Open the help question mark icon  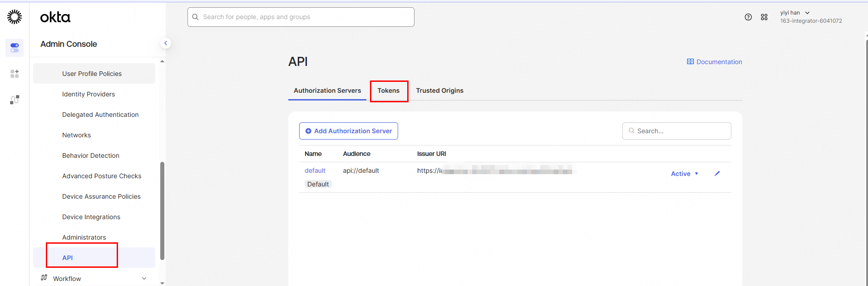(748, 17)
